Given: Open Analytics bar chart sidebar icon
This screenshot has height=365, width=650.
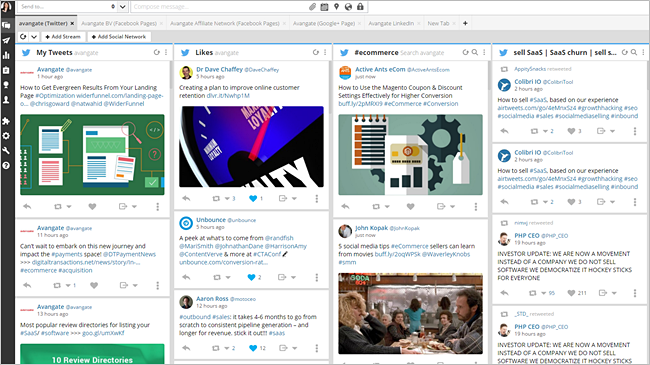Looking at the screenshot, I should click(x=6, y=55).
